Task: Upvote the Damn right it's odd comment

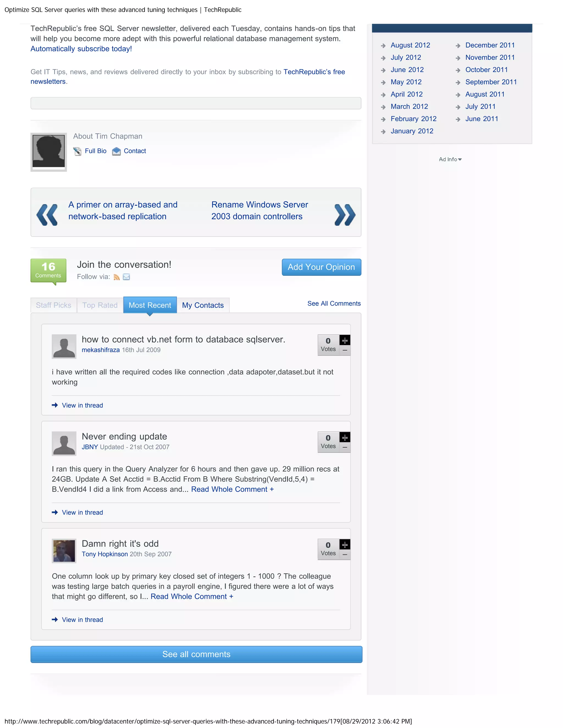Action: point(344,544)
